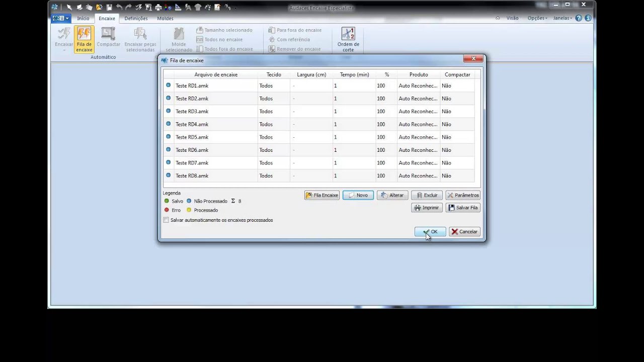Screen dimensions: 644x362
Task: Click Encaixar peças selecionadas ribbon icon
Action: pyautogui.click(x=140, y=34)
